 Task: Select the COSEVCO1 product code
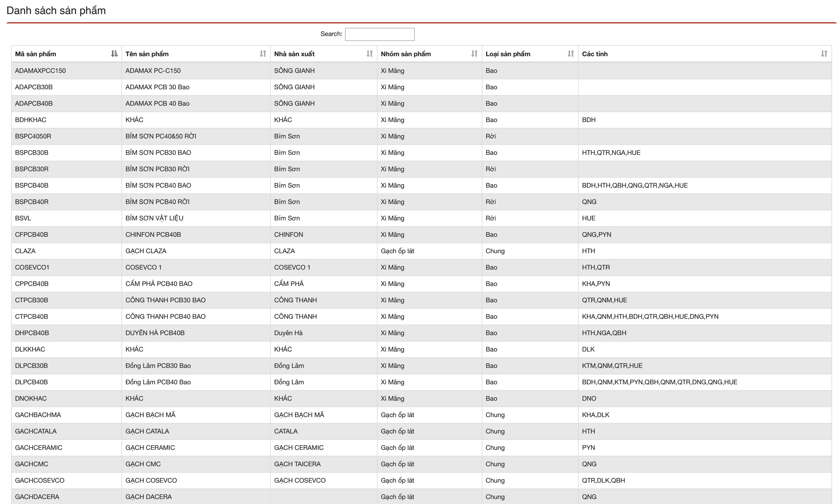[x=32, y=267]
